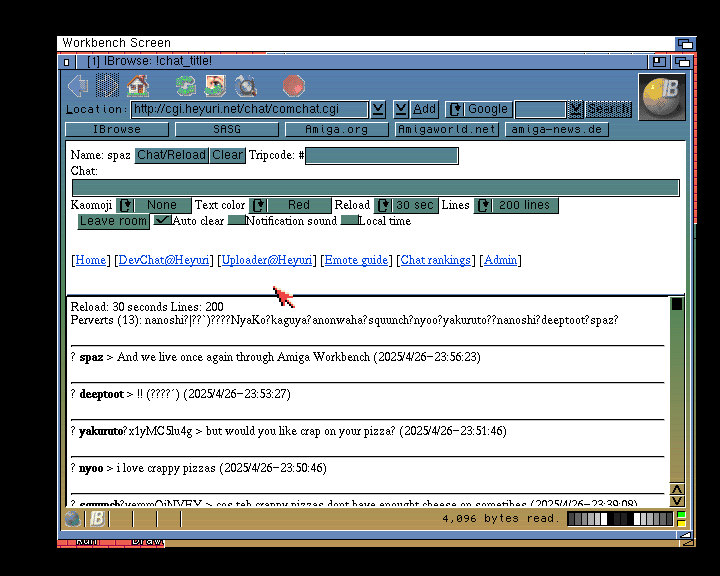Reload the page with green arrows icon
Screen dimensions: 720x576
[186, 86]
